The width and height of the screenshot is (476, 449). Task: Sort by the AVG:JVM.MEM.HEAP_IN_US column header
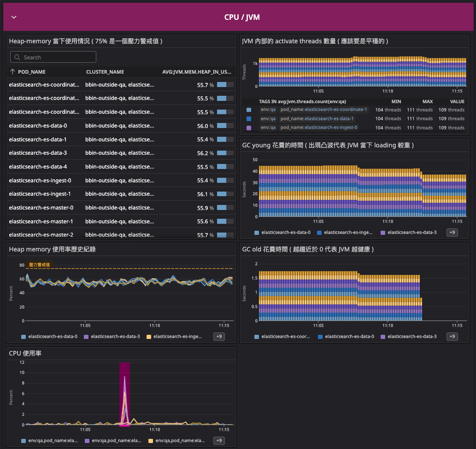(x=197, y=72)
